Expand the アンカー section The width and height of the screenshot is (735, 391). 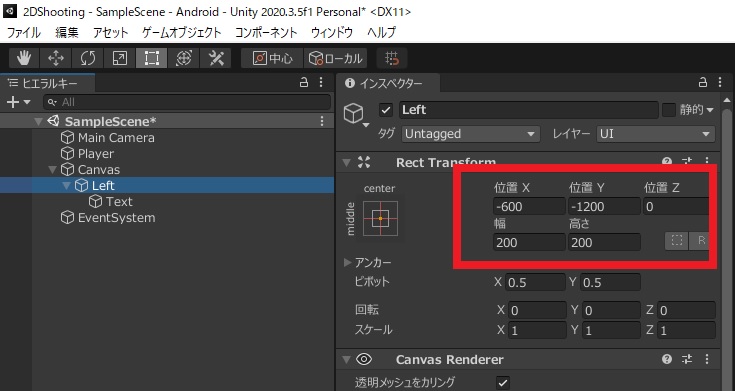[x=347, y=263]
